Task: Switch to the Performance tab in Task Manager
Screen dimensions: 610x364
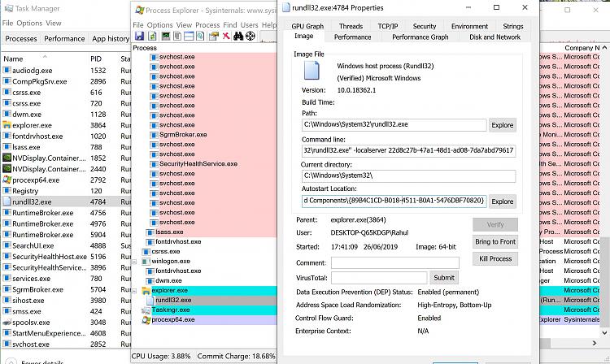Action: 64,38
